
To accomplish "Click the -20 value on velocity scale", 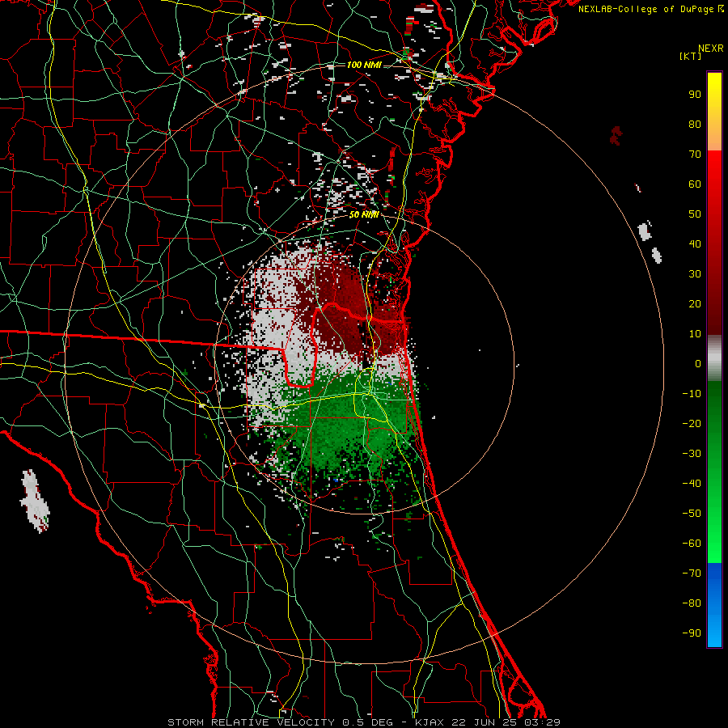I will point(692,423).
